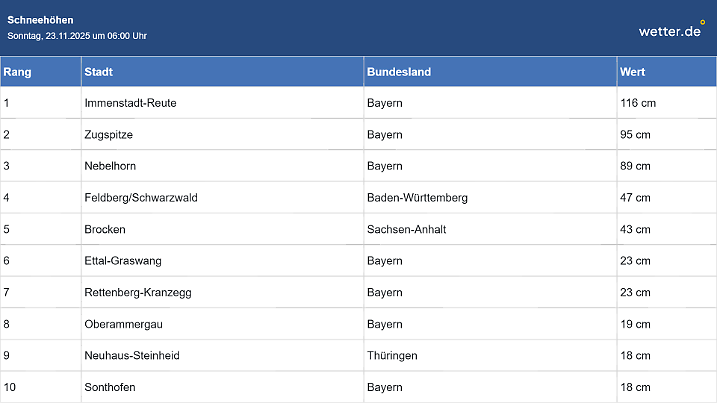Select Nebelhorn in the Stadt column
Image resolution: width=717 pixels, height=403 pixels.
[x=110, y=166]
